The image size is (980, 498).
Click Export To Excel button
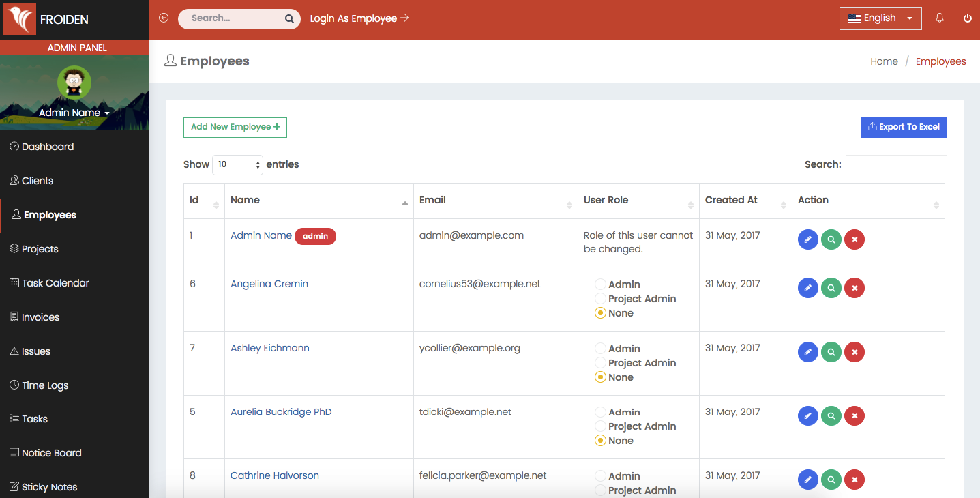coord(904,127)
